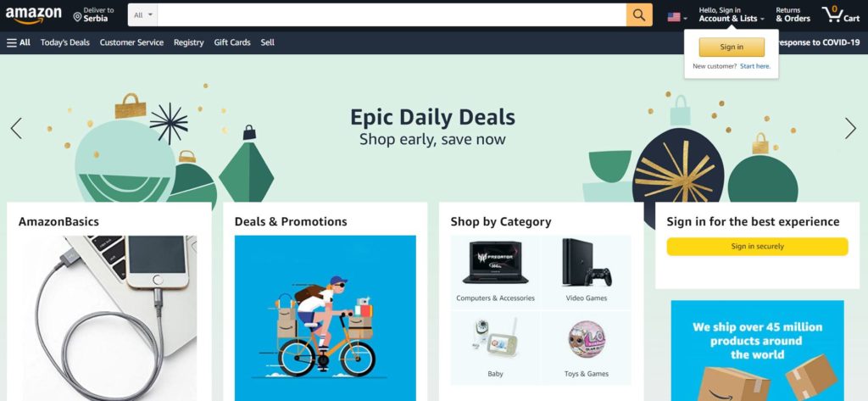Open Gift Cards in navigation bar
The height and width of the screenshot is (401, 868).
tap(232, 42)
